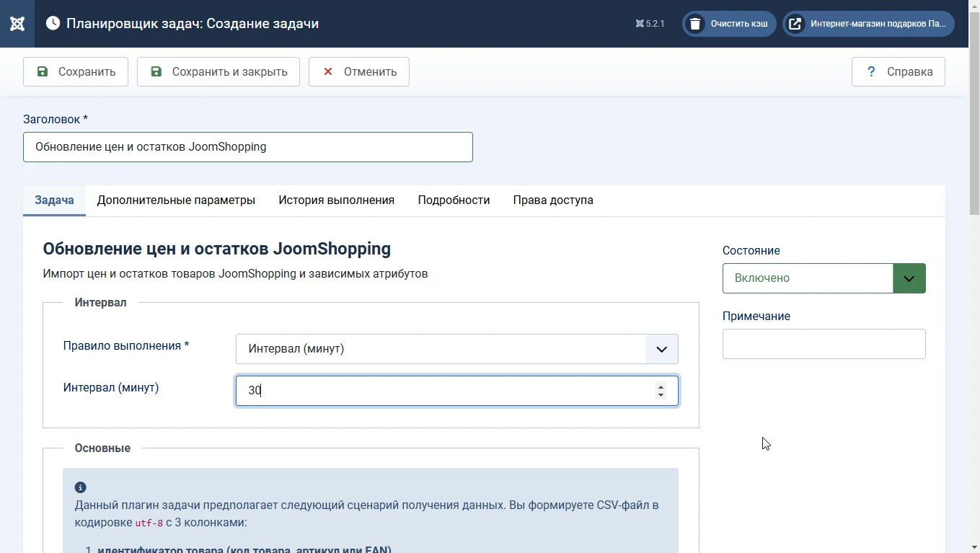Screen dimensions: 980x553
Task: Expand the Состояние dropdown arrow
Action: click(x=909, y=278)
